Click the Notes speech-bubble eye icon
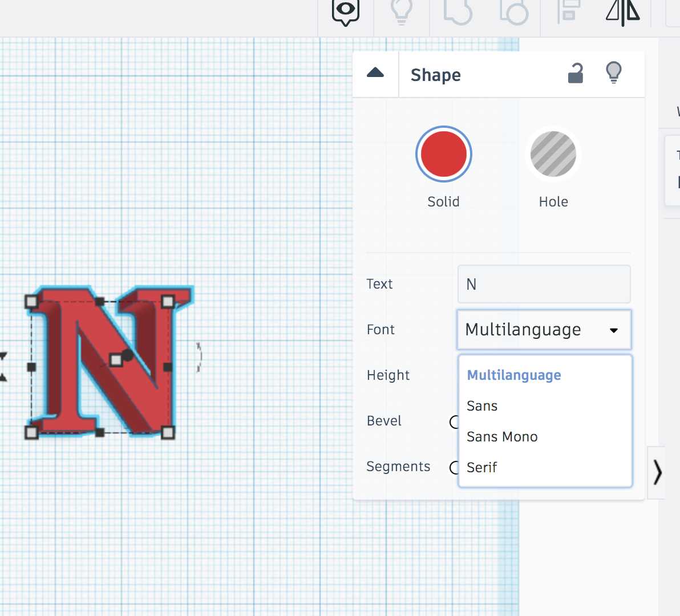This screenshot has width=680, height=616. point(346,12)
